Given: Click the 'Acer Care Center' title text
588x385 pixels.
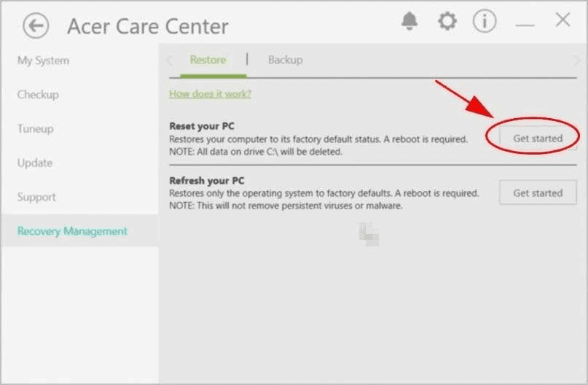Looking at the screenshot, I should [148, 27].
